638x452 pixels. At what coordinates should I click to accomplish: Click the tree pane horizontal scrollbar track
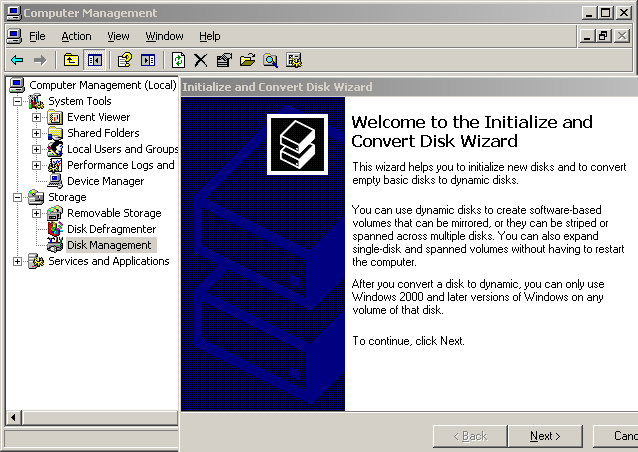point(100,418)
